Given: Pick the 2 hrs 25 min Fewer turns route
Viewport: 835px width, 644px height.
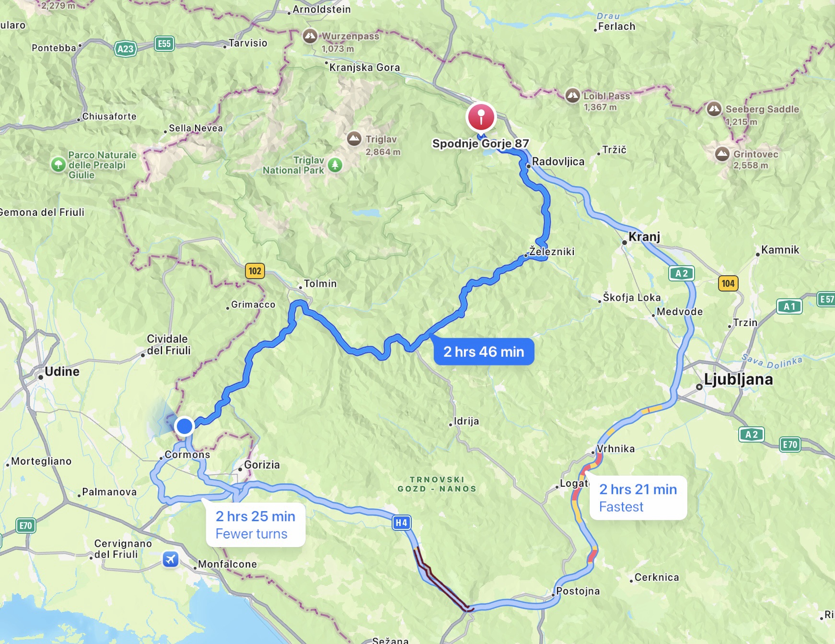Looking at the screenshot, I should pos(255,525).
